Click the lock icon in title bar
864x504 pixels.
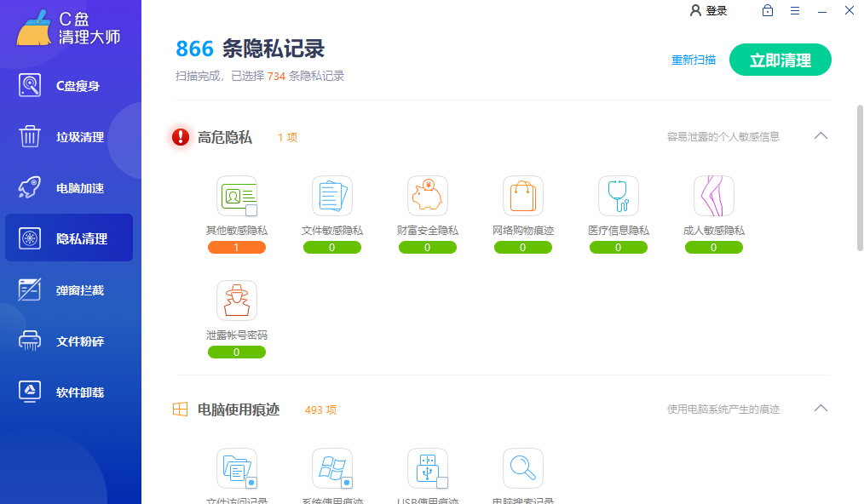(x=768, y=11)
